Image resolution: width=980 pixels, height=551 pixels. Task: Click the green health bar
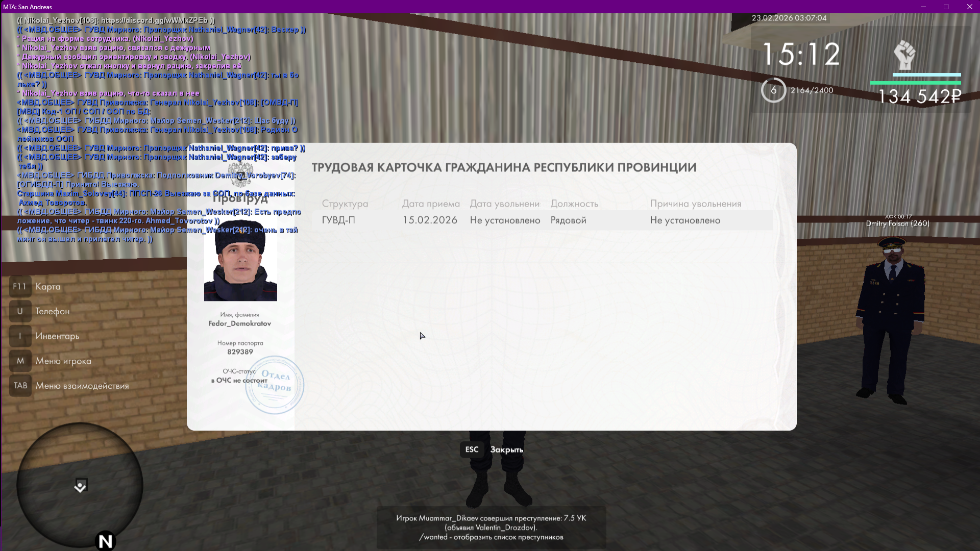[x=915, y=83]
